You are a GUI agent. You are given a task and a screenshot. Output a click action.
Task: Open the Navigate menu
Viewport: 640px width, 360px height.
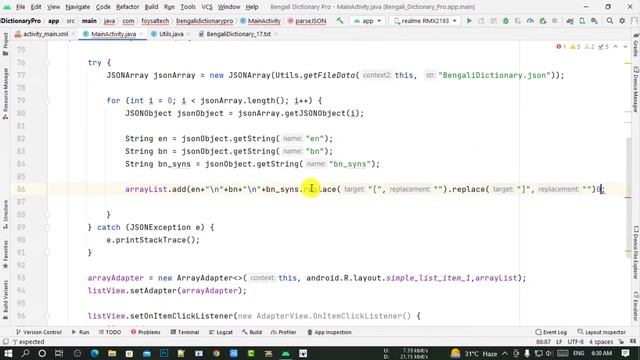click(78, 7)
